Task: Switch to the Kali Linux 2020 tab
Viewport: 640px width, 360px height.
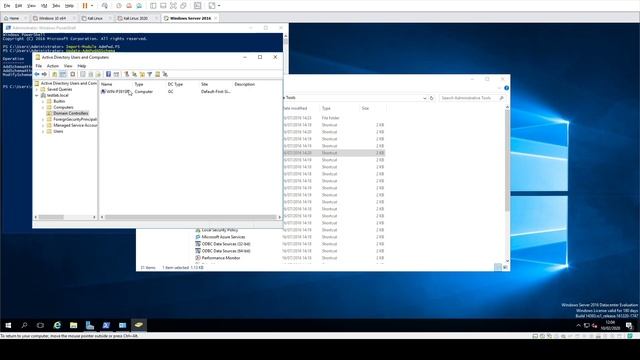Action: [x=136, y=18]
